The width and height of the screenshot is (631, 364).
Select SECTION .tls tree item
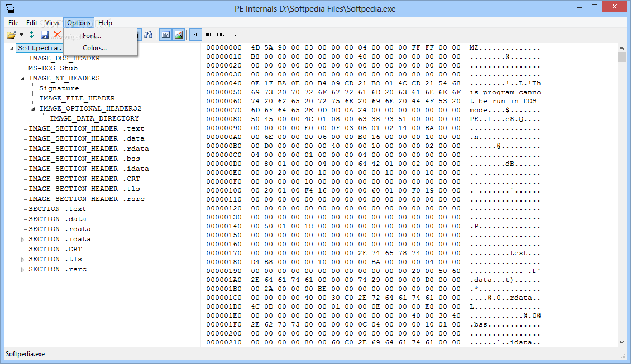point(55,259)
